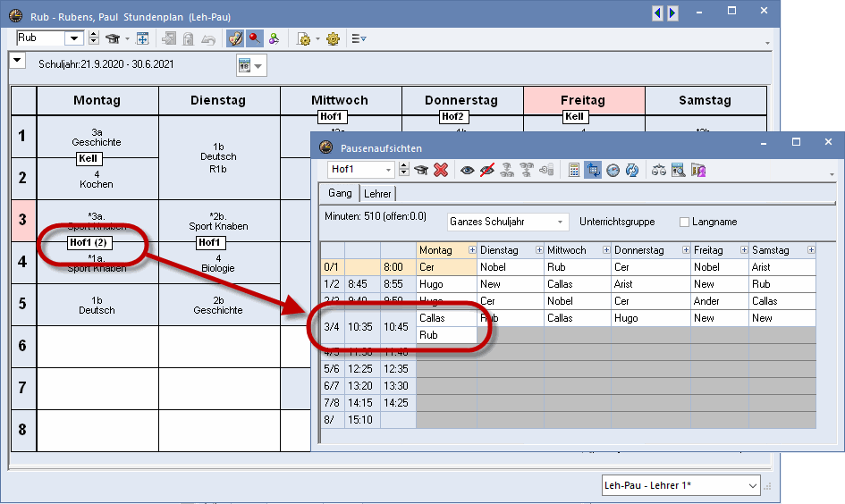
Task: Switch to the Gang tab
Action: tap(340, 193)
